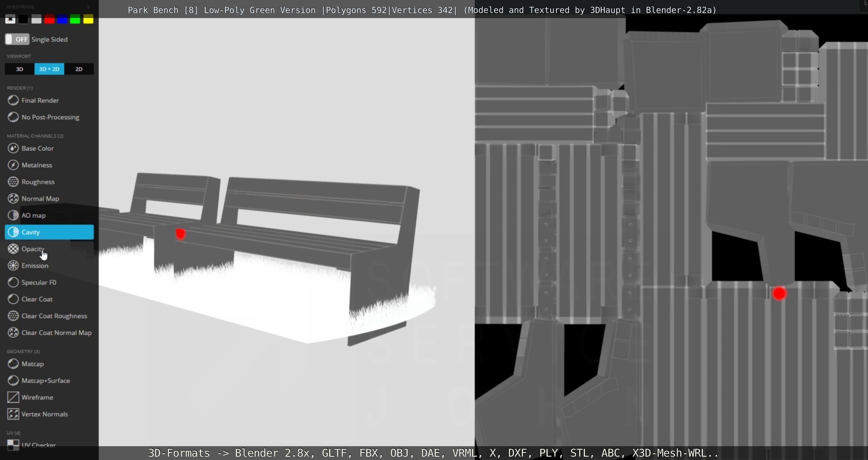The width and height of the screenshot is (868, 460).
Task: Select the highlighted Cavity channel
Action: tap(49, 232)
